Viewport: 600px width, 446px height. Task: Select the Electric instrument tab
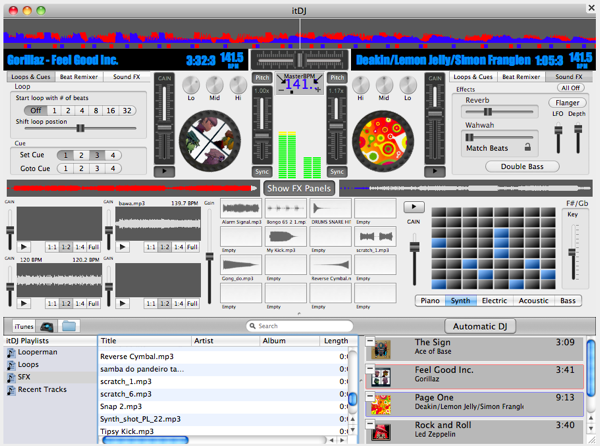click(x=494, y=301)
